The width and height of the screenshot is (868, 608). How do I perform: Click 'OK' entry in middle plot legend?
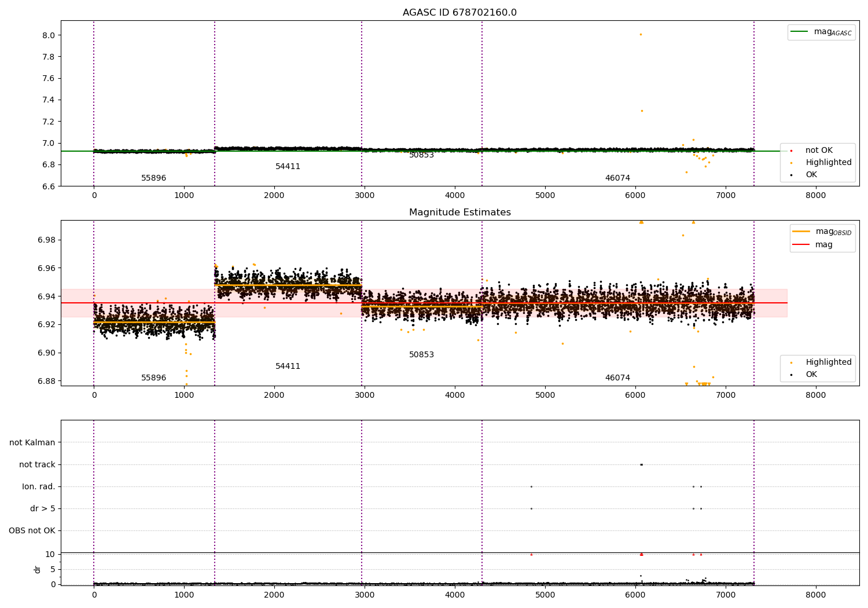pos(811,375)
